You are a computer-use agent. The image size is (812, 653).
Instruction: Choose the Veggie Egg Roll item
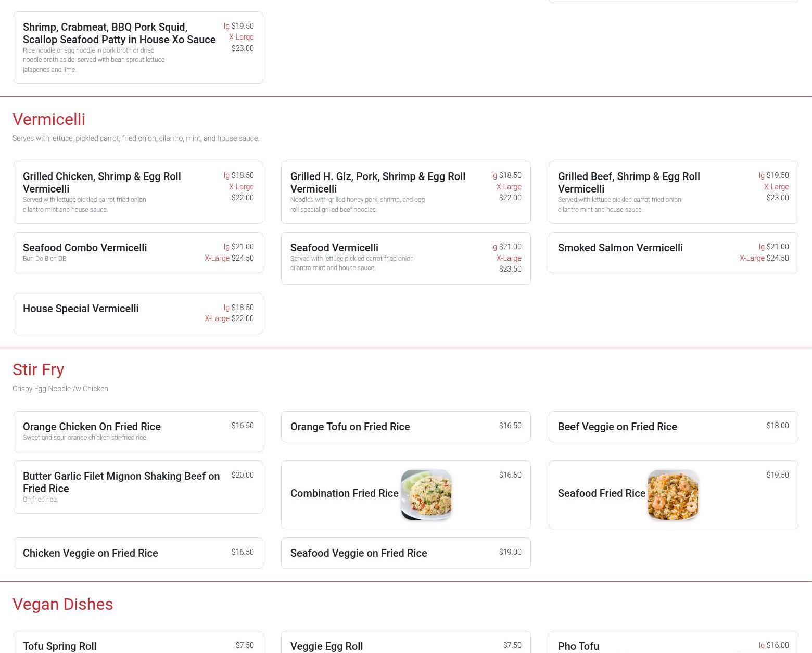coord(406,643)
